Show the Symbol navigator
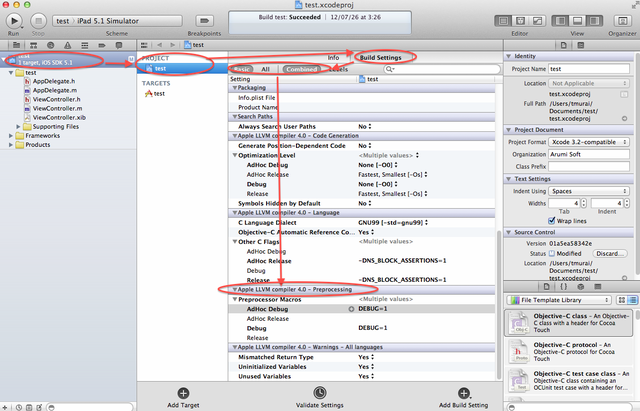The width and height of the screenshot is (640, 411). click(33, 45)
